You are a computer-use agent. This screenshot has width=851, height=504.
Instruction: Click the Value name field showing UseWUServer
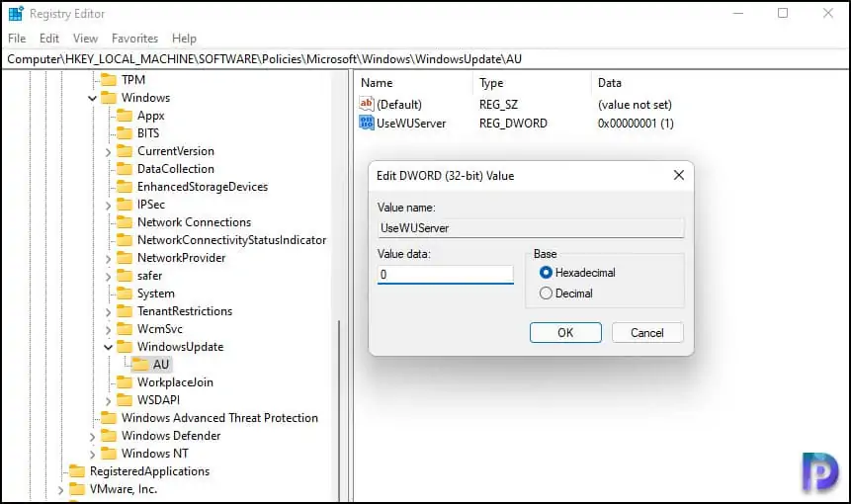531,228
